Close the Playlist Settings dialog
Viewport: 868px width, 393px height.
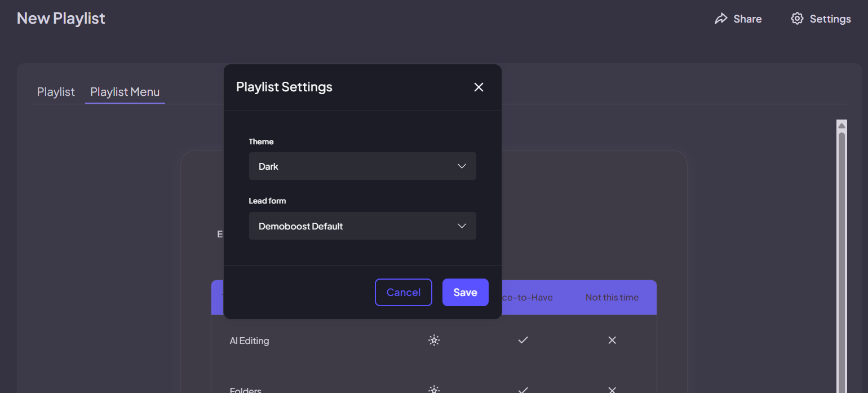[x=479, y=87]
